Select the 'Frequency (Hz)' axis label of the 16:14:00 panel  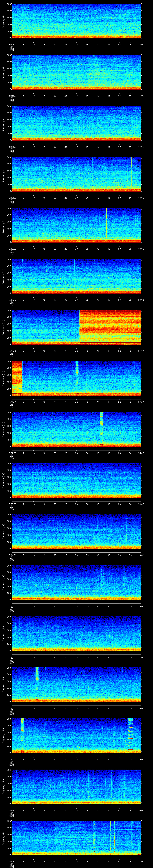(3, 21)
